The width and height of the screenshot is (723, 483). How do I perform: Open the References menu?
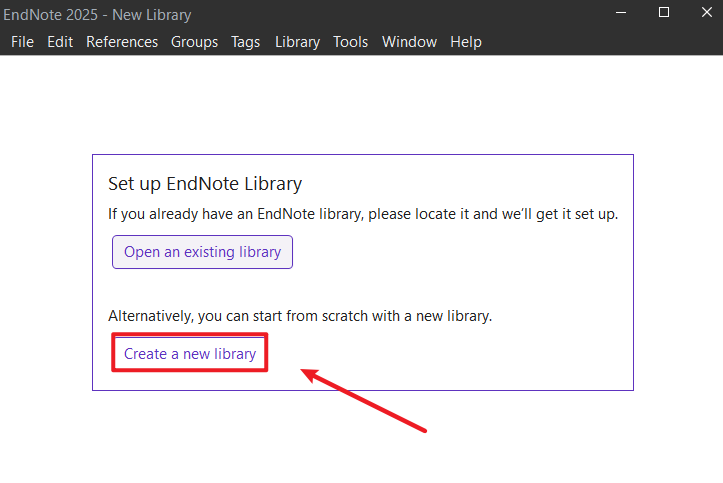122,42
